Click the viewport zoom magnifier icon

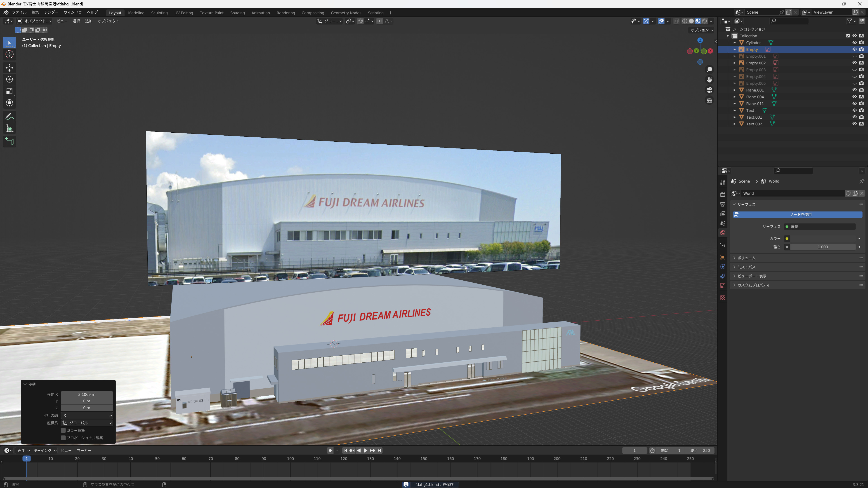click(709, 69)
